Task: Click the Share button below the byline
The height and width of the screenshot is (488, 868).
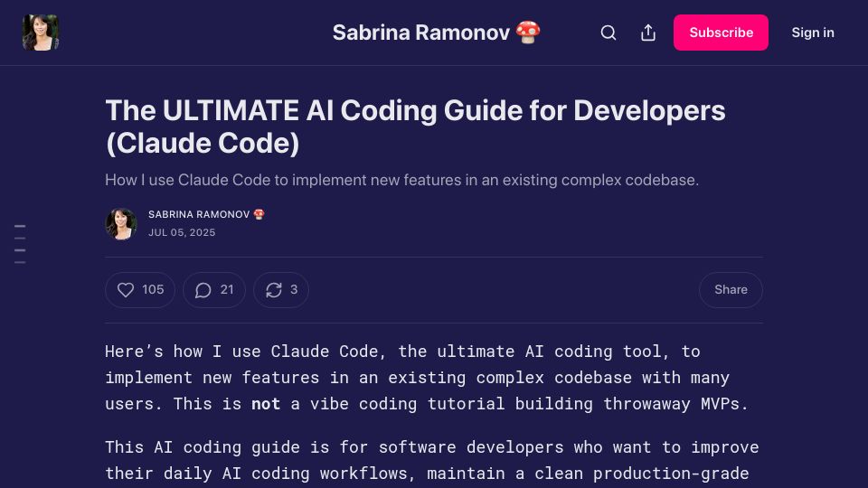Action: tap(731, 290)
